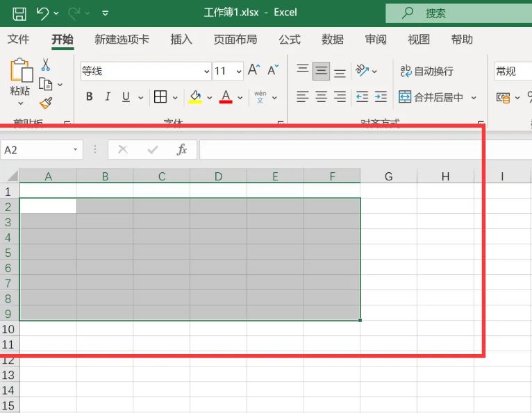Toggle 自动换行 wrap text
This screenshot has height=413, width=532.
426,71
